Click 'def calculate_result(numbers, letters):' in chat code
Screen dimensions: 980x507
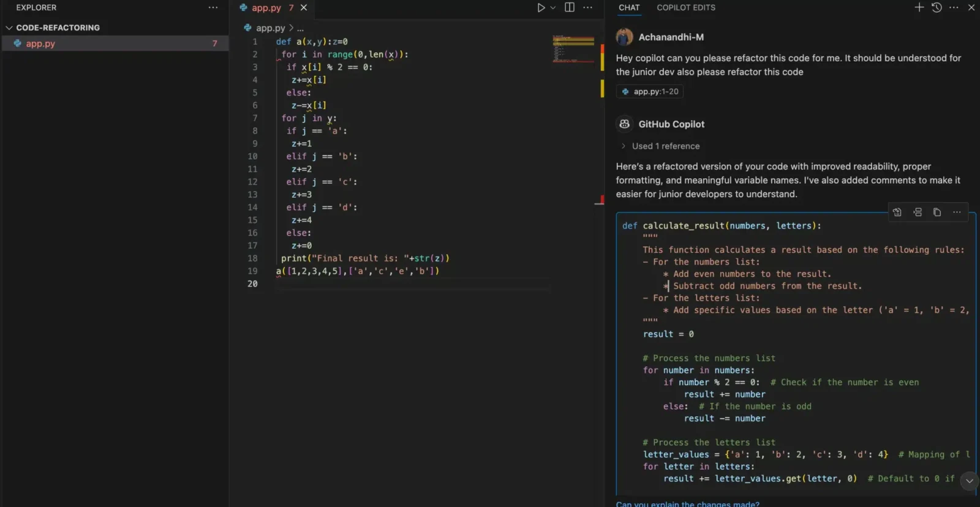pyautogui.click(x=722, y=225)
